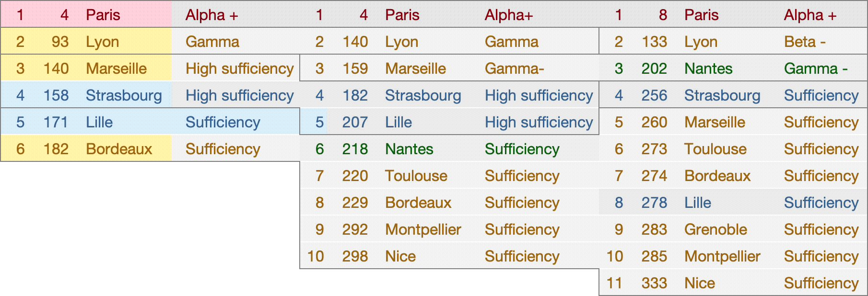Click the Grenoble city name
The width and height of the screenshot is (868, 296).
pyautogui.click(x=716, y=229)
